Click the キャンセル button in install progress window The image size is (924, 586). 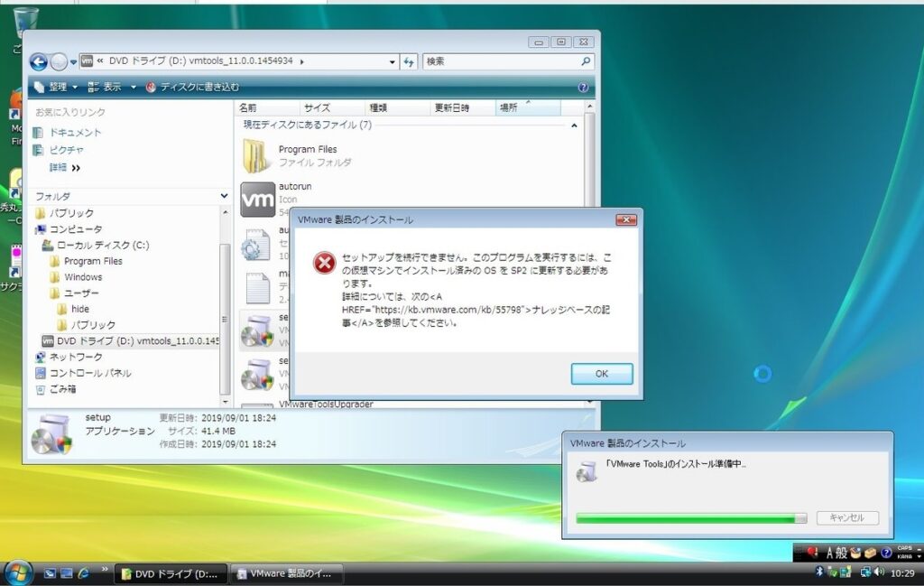click(x=847, y=517)
